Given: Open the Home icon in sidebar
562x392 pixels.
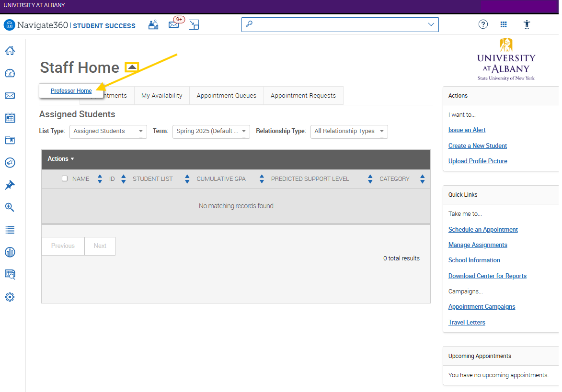Looking at the screenshot, I should (x=10, y=51).
